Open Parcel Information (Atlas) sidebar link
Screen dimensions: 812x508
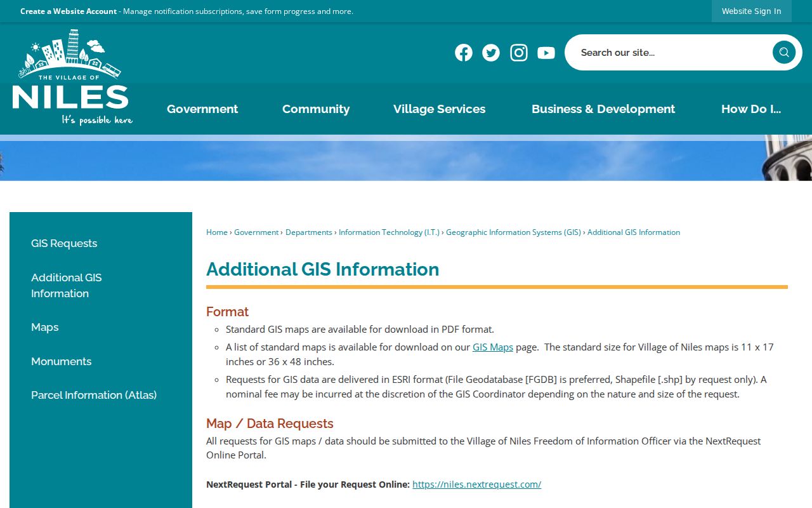tap(94, 395)
